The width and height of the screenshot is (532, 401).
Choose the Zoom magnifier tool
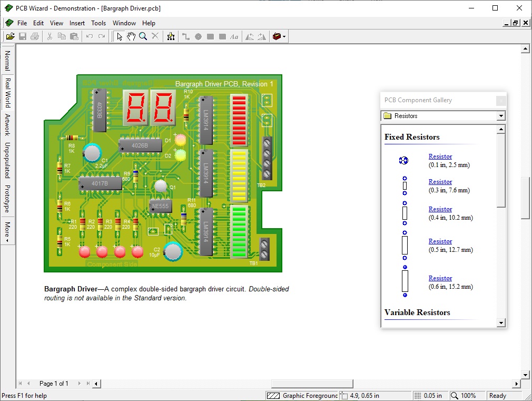[x=143, y=36]
